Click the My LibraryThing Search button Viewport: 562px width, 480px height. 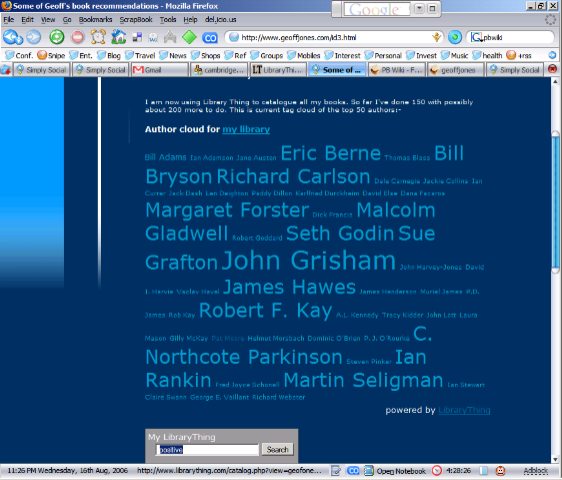[x=277, y=449]
